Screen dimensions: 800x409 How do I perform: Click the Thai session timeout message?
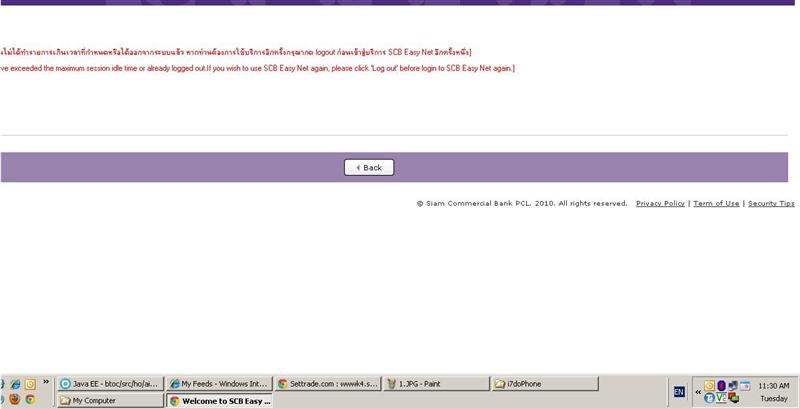coord(236,52)
